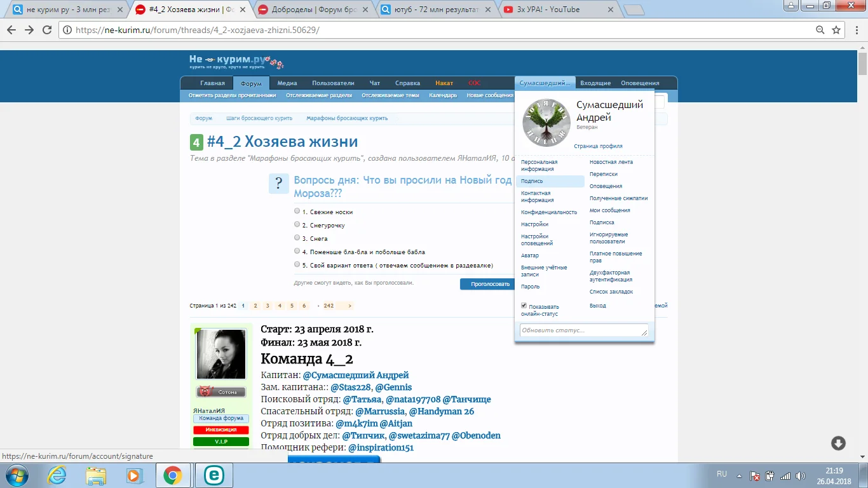Open File Explorer from the taskbar

(x=96, y=475)
